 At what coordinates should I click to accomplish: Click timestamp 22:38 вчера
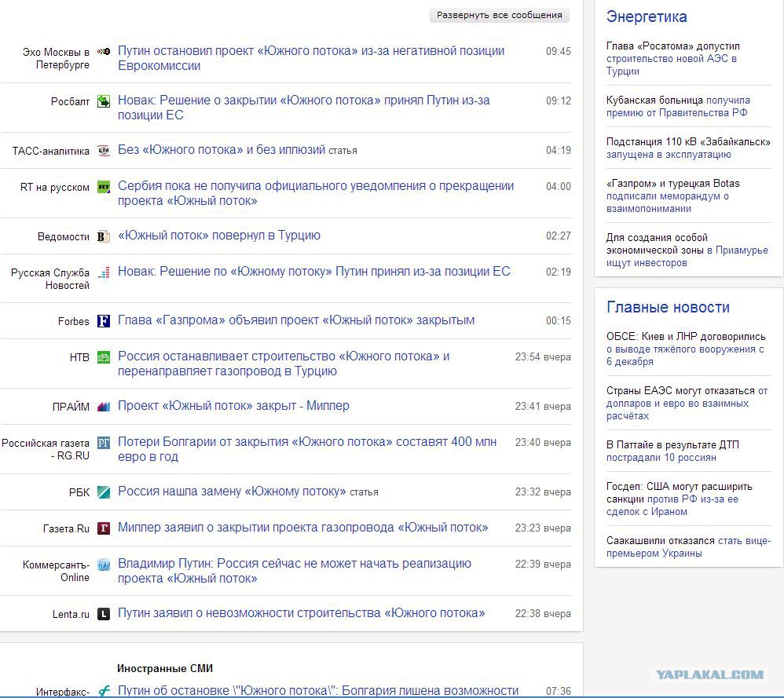pyautogui.click(x=543, y=613)
